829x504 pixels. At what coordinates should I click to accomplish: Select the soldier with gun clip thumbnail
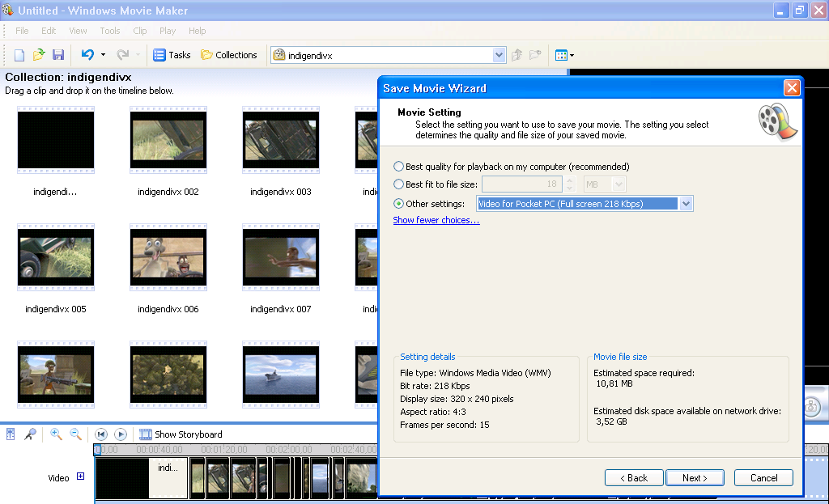coord(56,375)
